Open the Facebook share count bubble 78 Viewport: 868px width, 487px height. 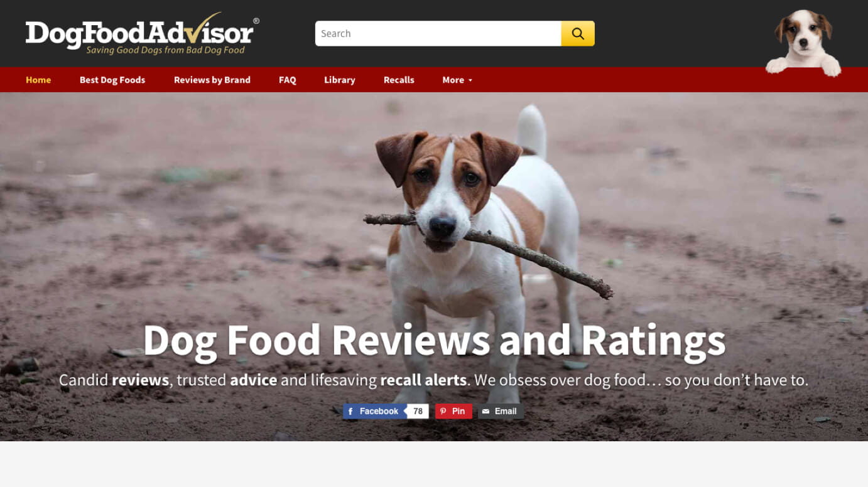(x=418, y=412)
